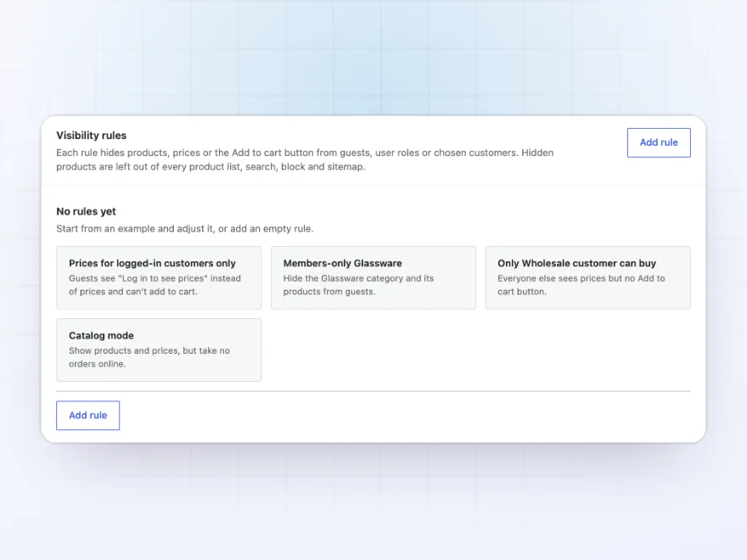Open the Catalog mode example card
Viewport: 747px width, 560px height.
(x=159, y=350)
